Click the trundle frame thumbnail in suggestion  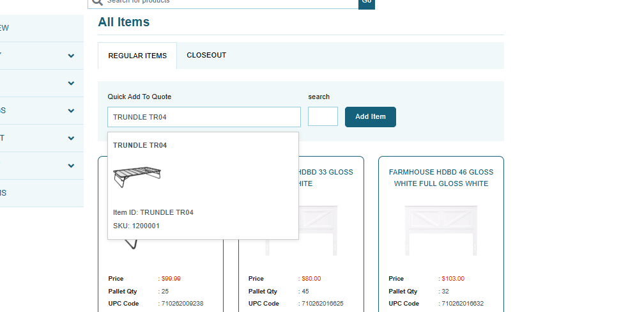[137, 177]
